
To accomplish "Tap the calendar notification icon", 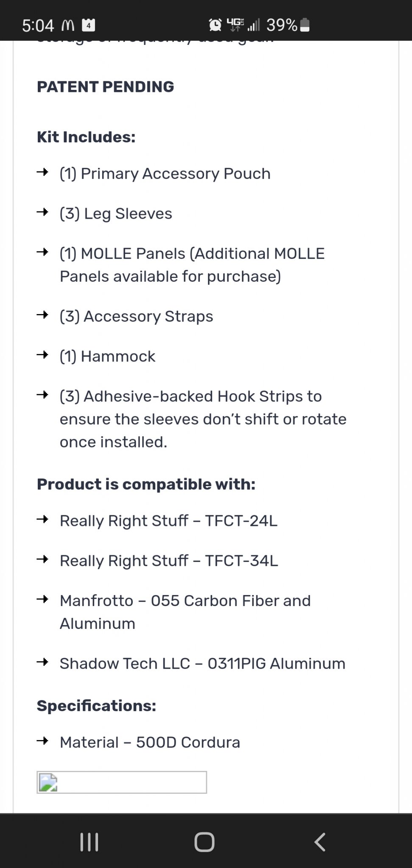I will 88,25.
